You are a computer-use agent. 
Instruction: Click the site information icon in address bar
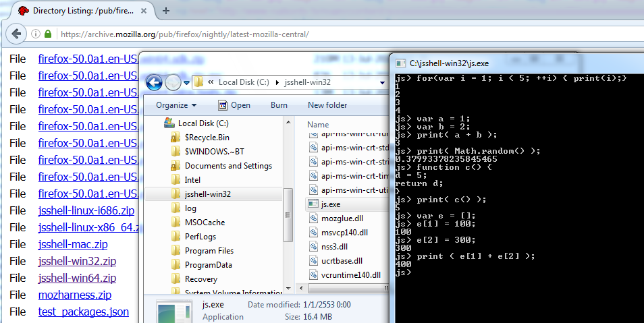coord(36,34)
